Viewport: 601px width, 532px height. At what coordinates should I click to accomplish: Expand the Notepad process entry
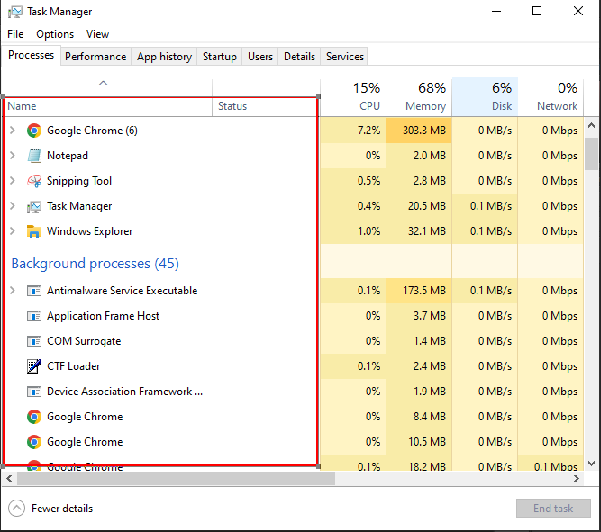12,155
